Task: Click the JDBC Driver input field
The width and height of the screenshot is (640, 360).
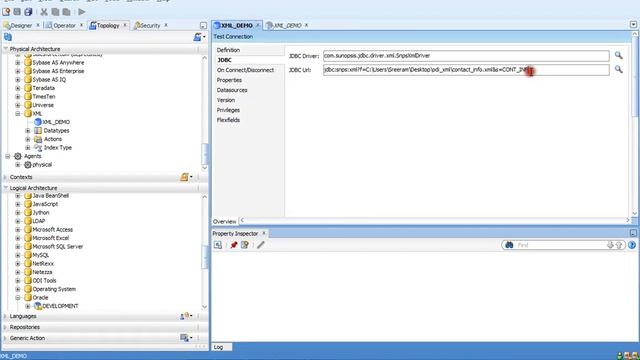Action: (x=466, y=56)
